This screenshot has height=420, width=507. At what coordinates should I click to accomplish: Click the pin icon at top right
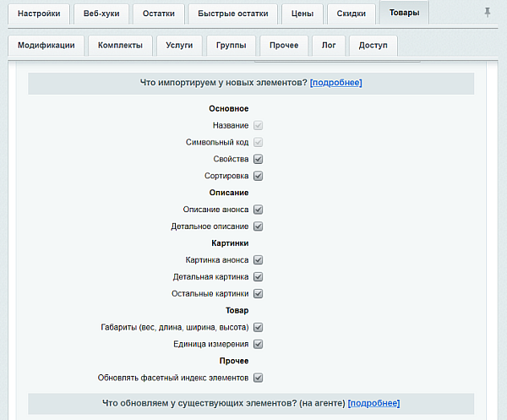pyautogui.click(x=487, y=13)
